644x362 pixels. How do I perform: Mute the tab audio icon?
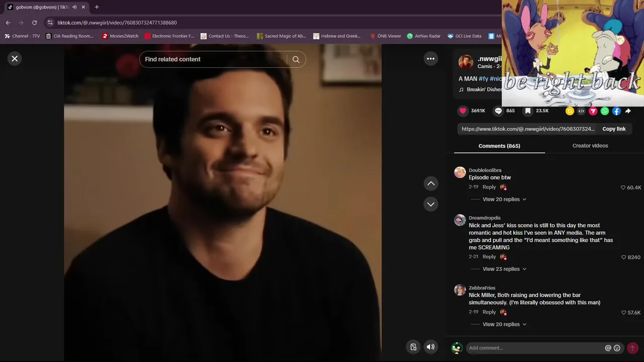[x=74, y=7]
